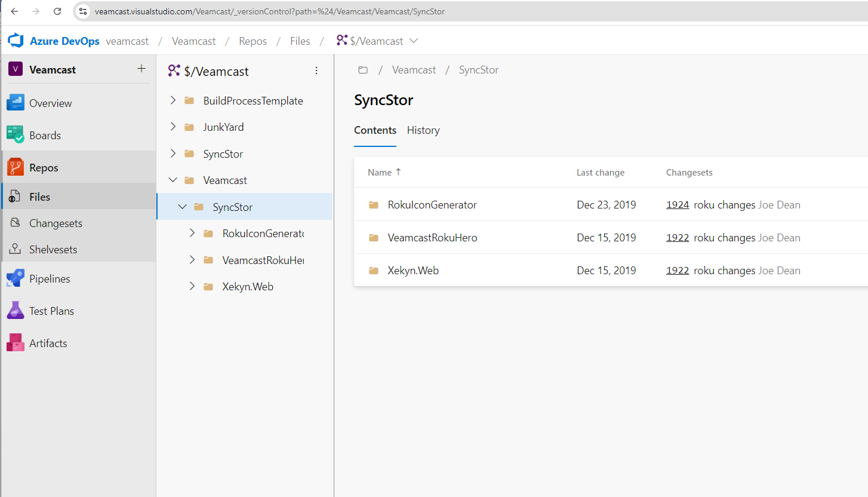
Task: Open the Changesets icon in sidebar
Action: 17,223
